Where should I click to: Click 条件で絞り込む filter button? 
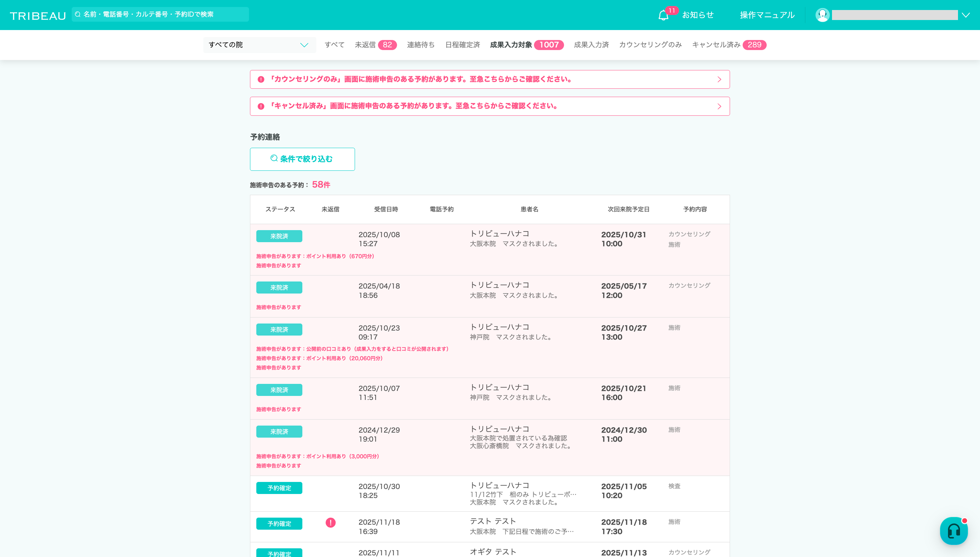click(x=302, y=159)
